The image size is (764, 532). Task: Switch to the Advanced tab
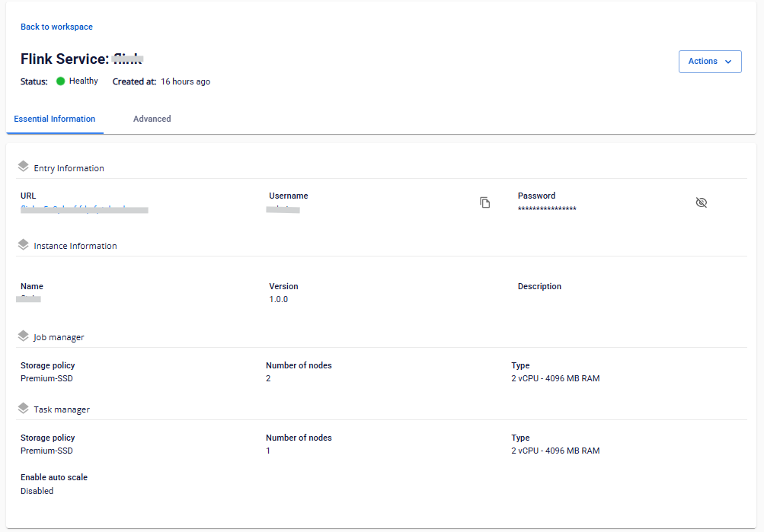coord(152,119)
